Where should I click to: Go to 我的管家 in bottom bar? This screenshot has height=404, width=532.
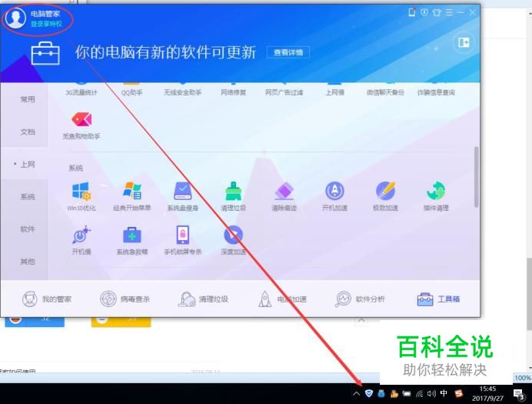[x=47, y=299]
